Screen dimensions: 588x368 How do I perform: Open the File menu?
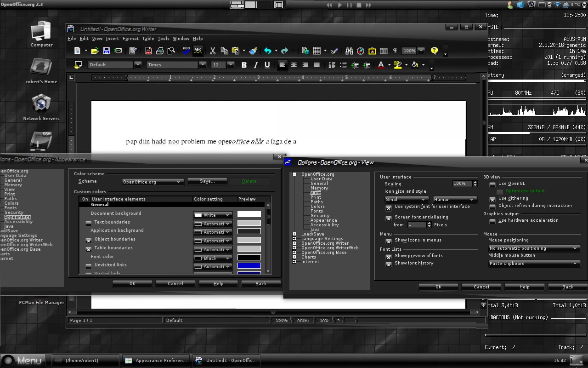pyautogui.click(x=72, y=39)
